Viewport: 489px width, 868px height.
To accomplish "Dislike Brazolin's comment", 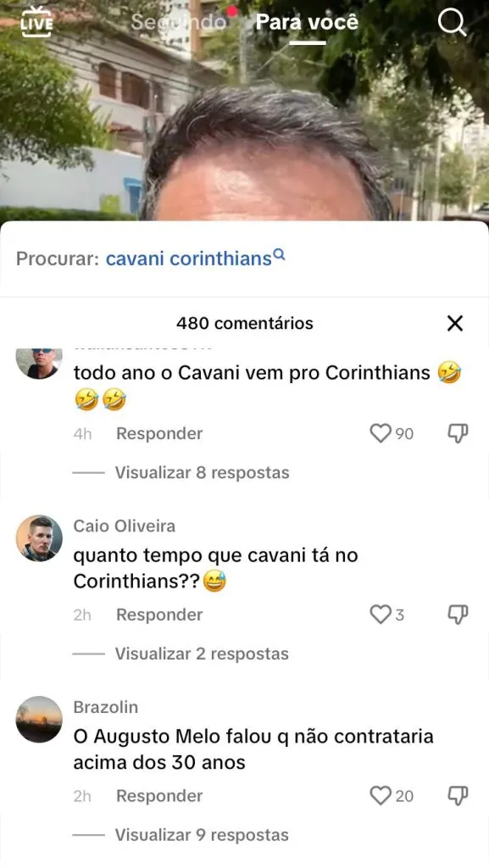I will coord(458,795).
